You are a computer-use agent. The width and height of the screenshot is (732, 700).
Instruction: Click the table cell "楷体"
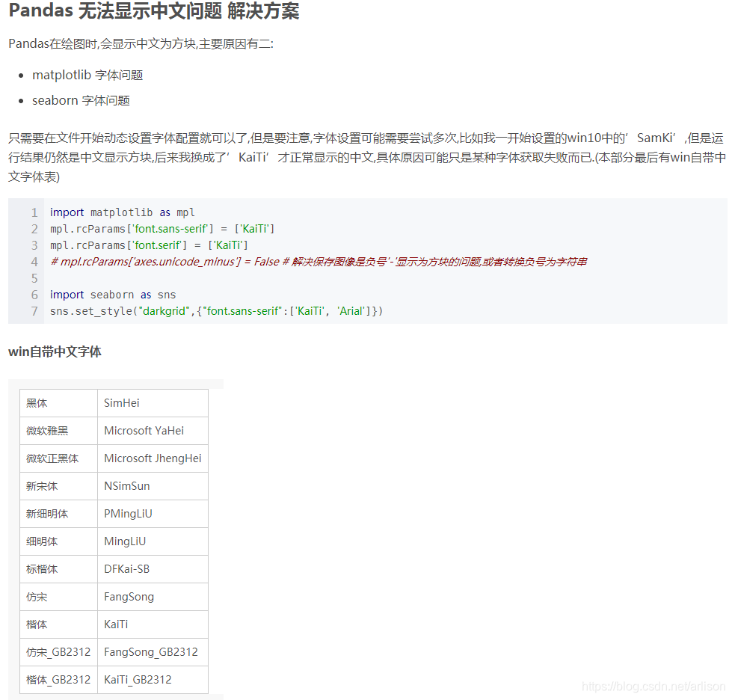click(x=58, y=624)
